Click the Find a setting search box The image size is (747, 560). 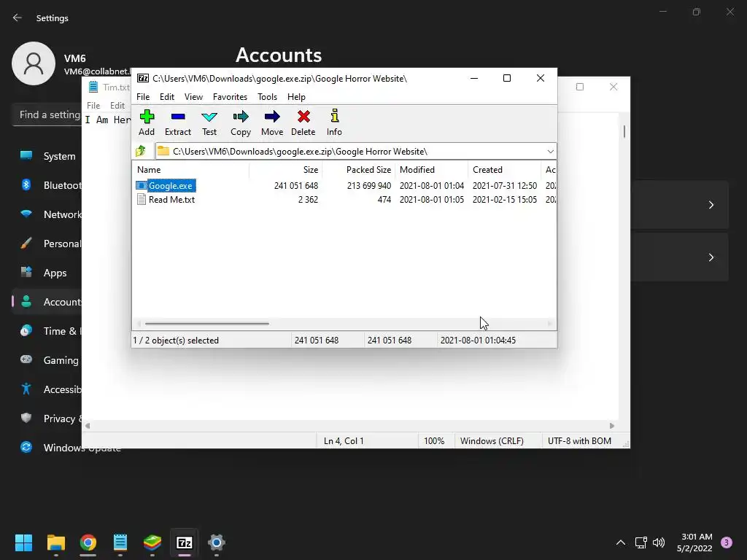[47, 114]
